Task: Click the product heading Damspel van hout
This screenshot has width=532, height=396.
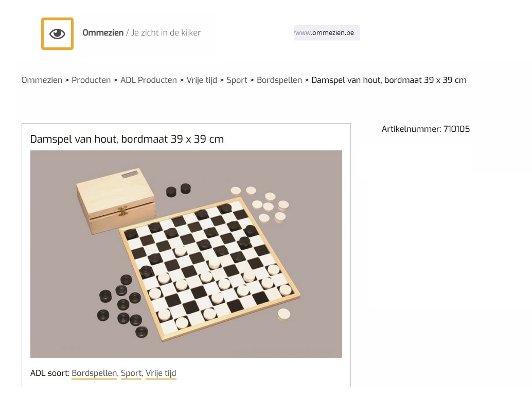Action: tap(127, 139)
